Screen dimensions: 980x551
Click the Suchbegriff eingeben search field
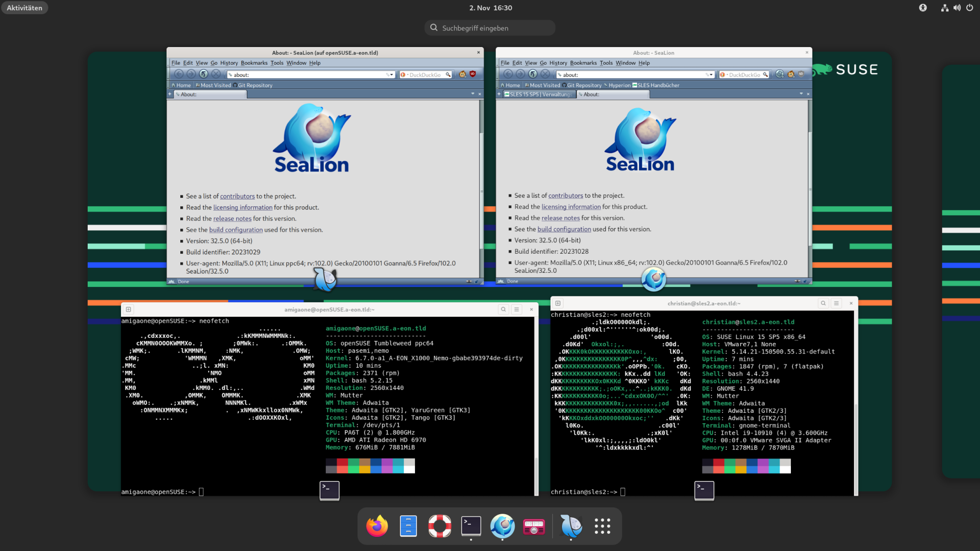point(490,28)
